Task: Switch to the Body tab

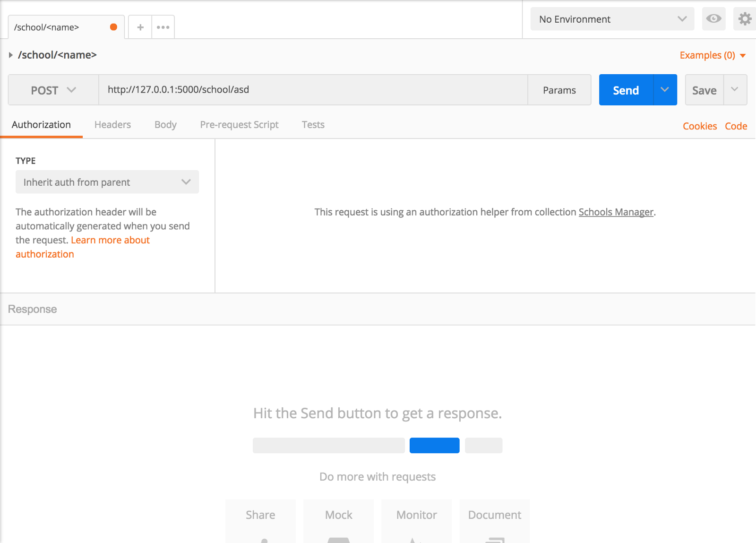Action: point(165,125)
